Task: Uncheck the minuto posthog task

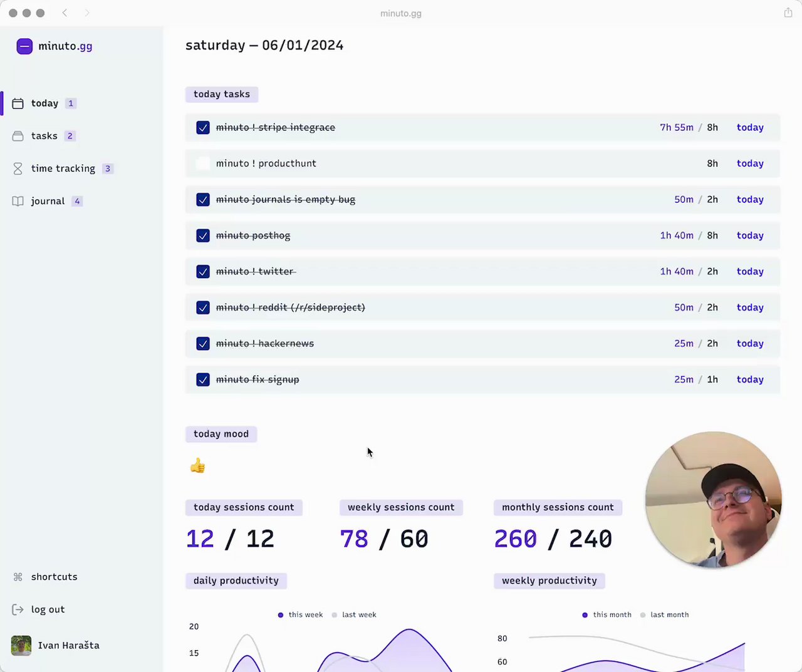Action: point(203,235)
